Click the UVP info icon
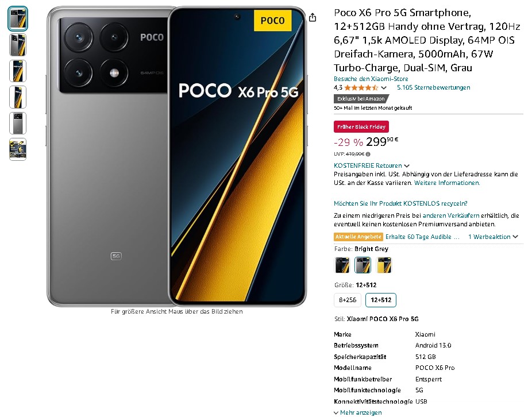 [368, 154]
